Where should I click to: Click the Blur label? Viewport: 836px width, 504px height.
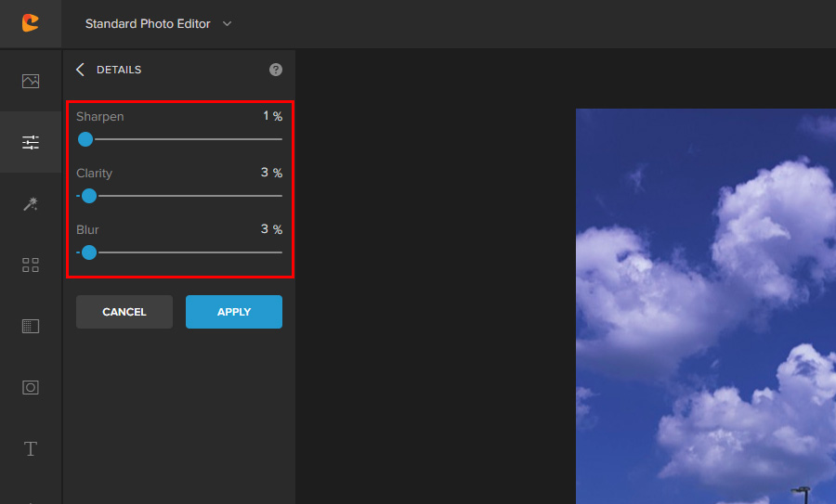click(87, 229)
